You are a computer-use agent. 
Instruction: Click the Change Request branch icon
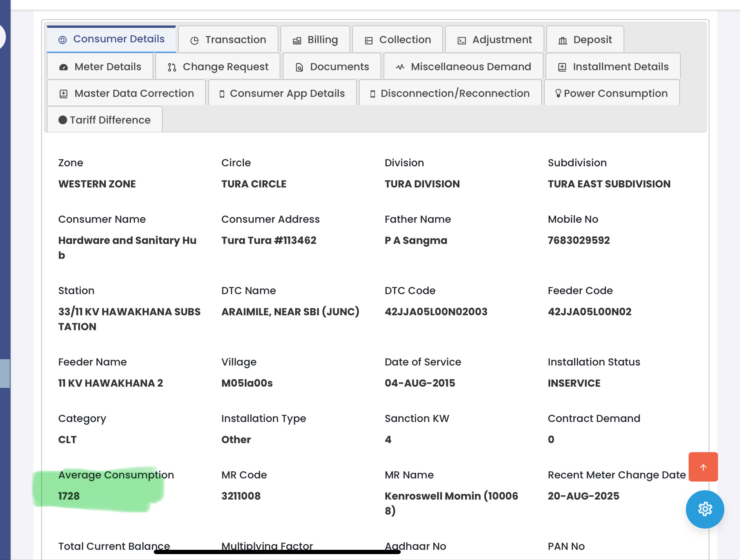[x=172, y=67]
